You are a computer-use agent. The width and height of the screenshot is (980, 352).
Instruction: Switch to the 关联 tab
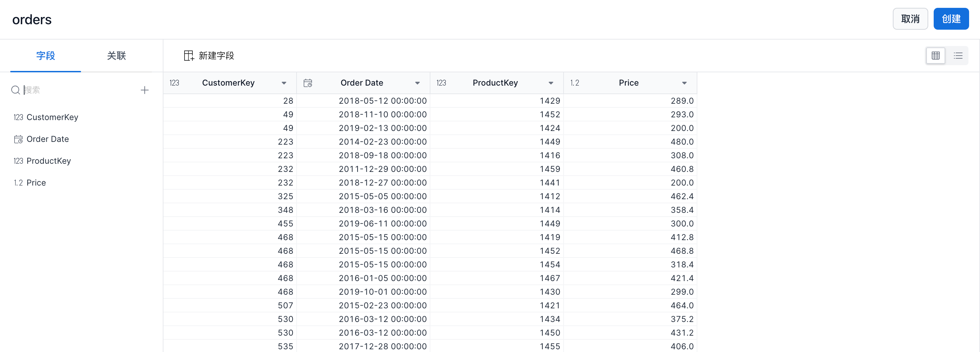click(x=116, y=56)
